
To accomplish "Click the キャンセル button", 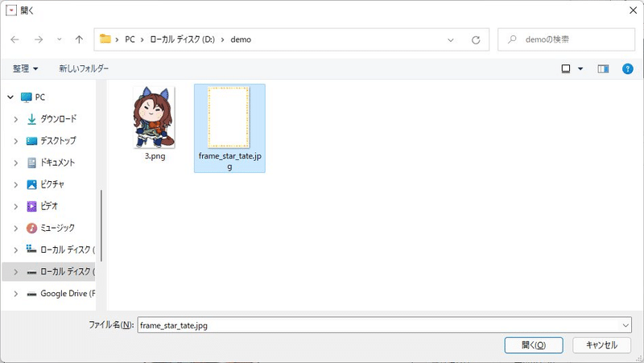I will (601, 345).
